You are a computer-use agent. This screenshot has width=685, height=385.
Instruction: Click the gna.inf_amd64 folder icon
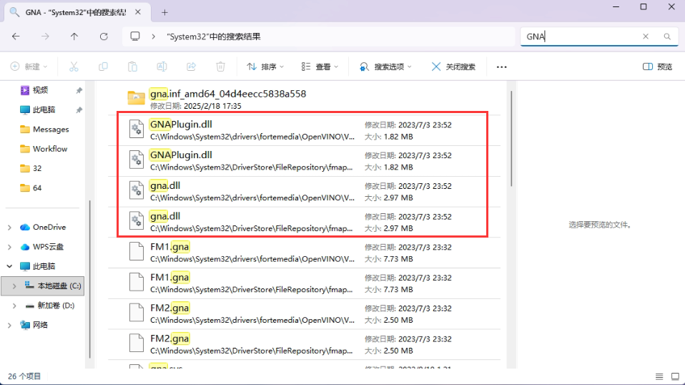pyautogui.click(x=136, y=98)
